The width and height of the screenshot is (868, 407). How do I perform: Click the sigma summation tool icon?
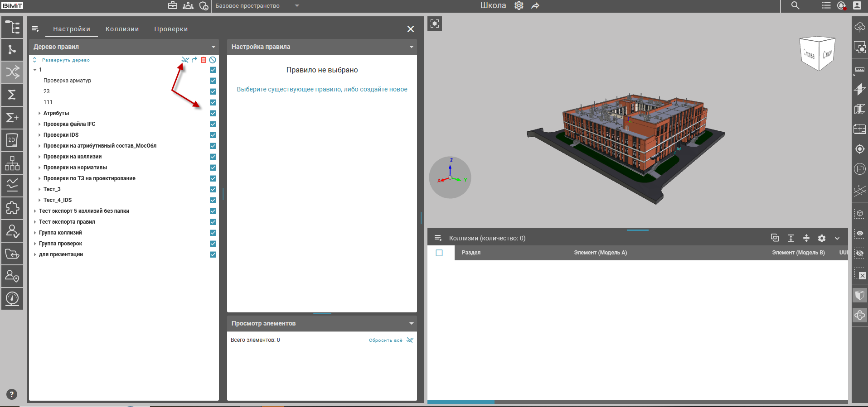point(12,95)
